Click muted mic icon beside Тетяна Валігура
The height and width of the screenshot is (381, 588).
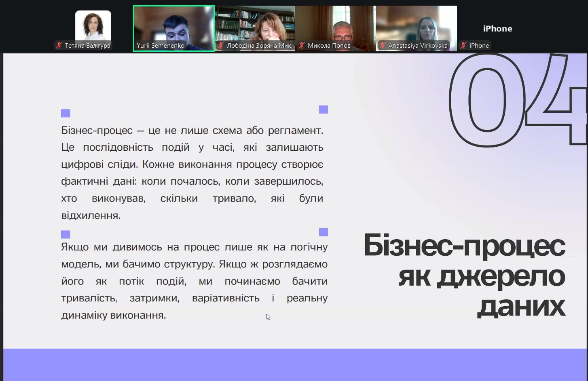[59, 46]
